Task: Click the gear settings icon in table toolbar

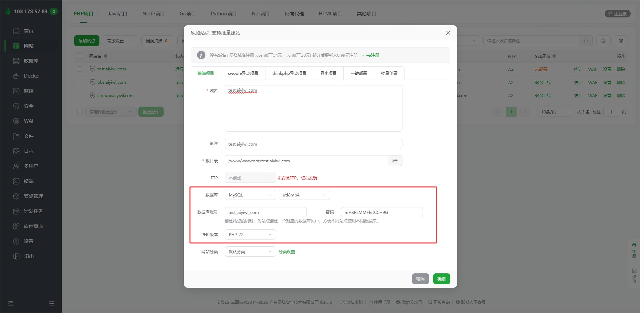Action: coord(621,41)
